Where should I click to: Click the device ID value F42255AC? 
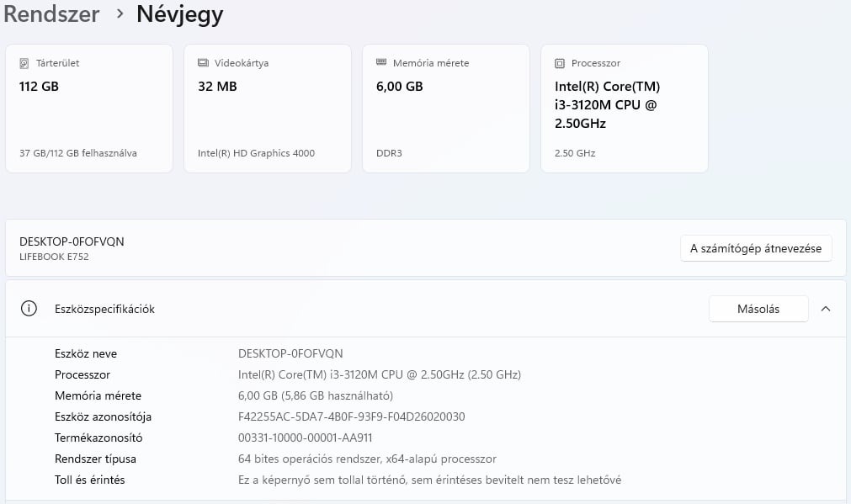(x=352, y=416)
